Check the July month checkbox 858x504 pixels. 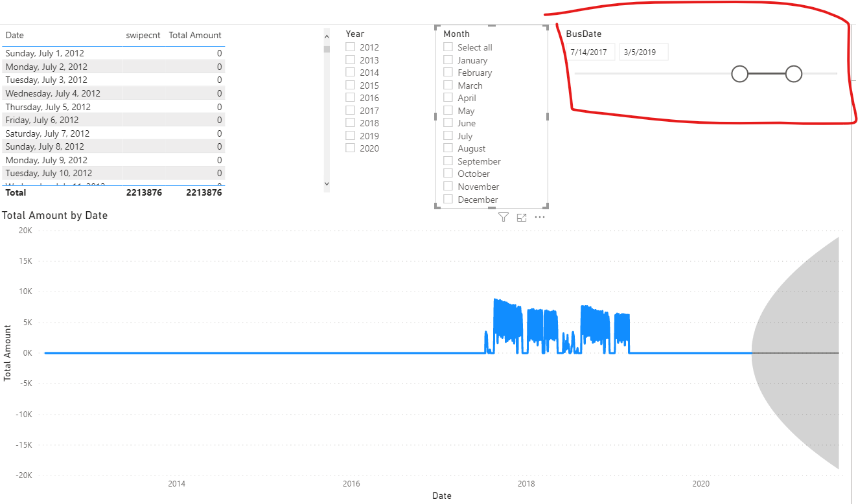pos(448,135)
